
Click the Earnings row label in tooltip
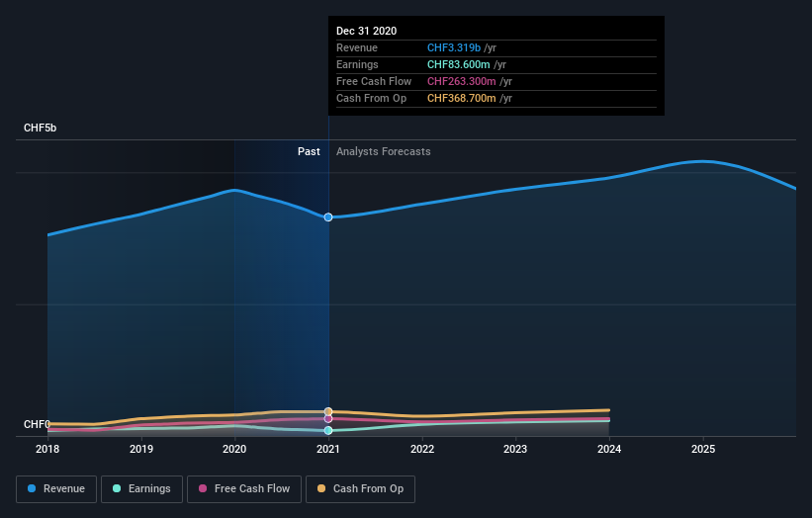click(x=357, y=64)
